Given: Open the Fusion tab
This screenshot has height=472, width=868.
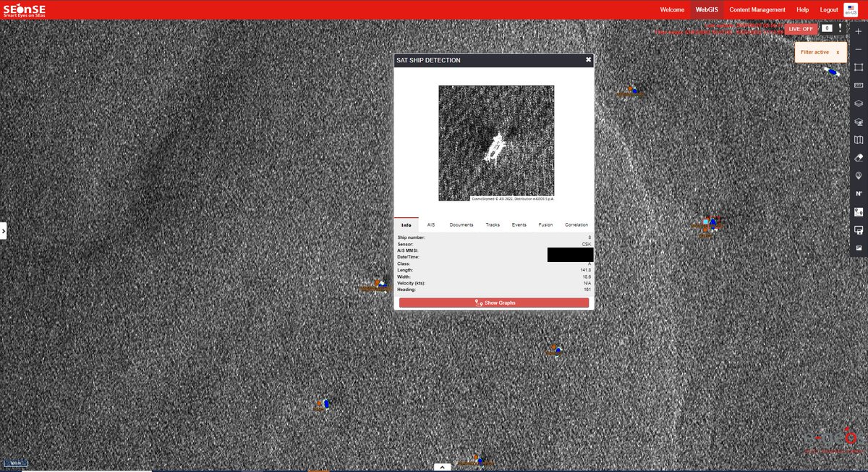Looking at the screenshot, I should (545, 224).
